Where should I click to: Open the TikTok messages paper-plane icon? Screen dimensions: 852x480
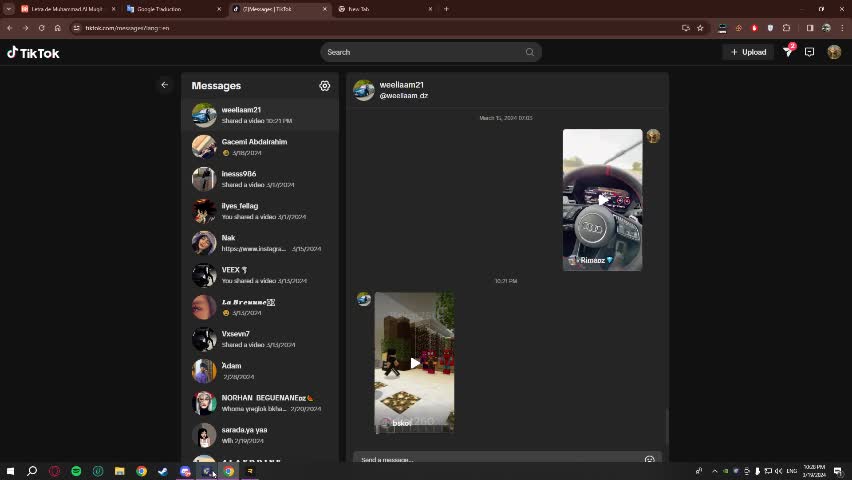click(788, 52)
